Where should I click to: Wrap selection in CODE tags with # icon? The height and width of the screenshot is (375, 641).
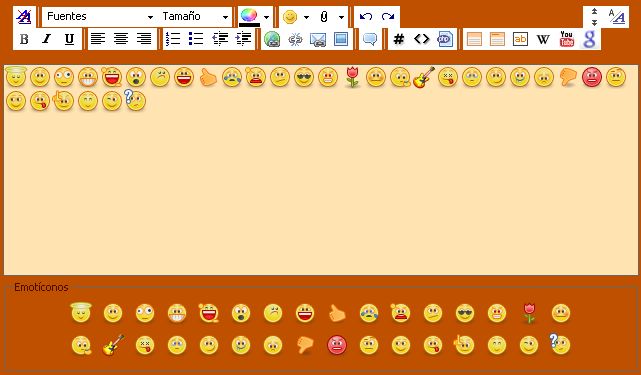(399, 39)
